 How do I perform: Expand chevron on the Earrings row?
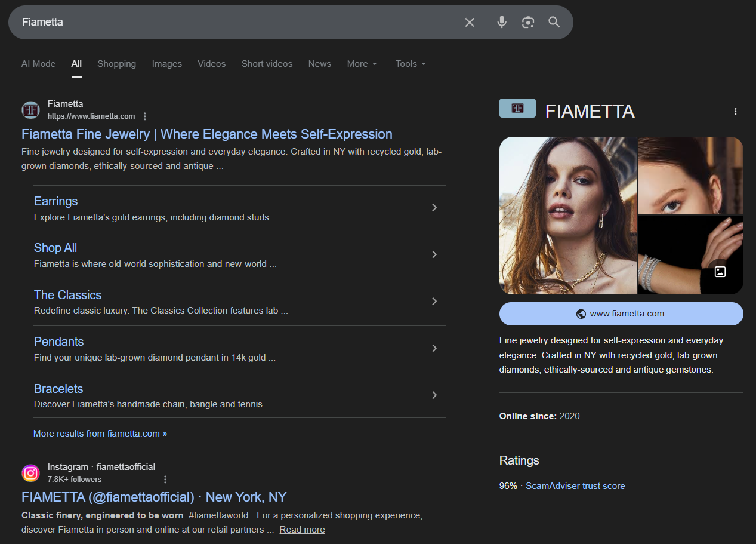click(x=434, y=208)
